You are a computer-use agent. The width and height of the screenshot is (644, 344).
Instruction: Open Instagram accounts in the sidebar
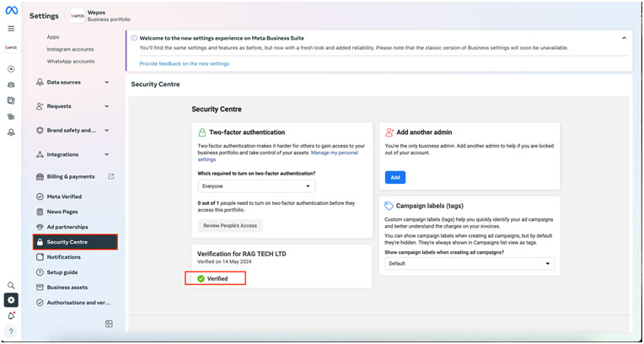coord(70,49)
